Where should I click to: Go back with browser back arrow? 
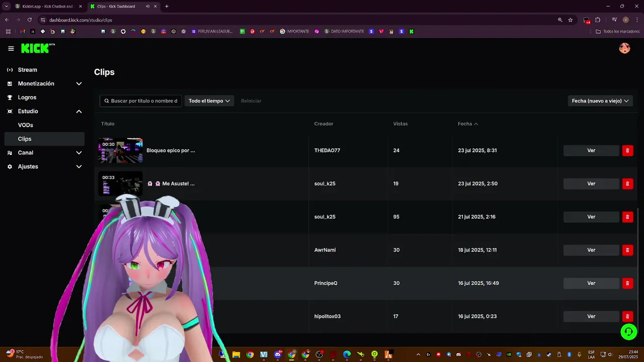tap(7, 20)
